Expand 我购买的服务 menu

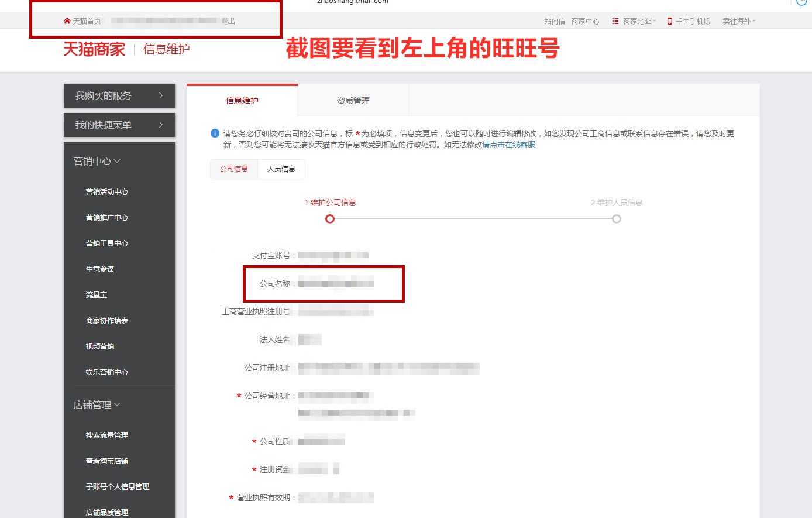pos(119,95)
